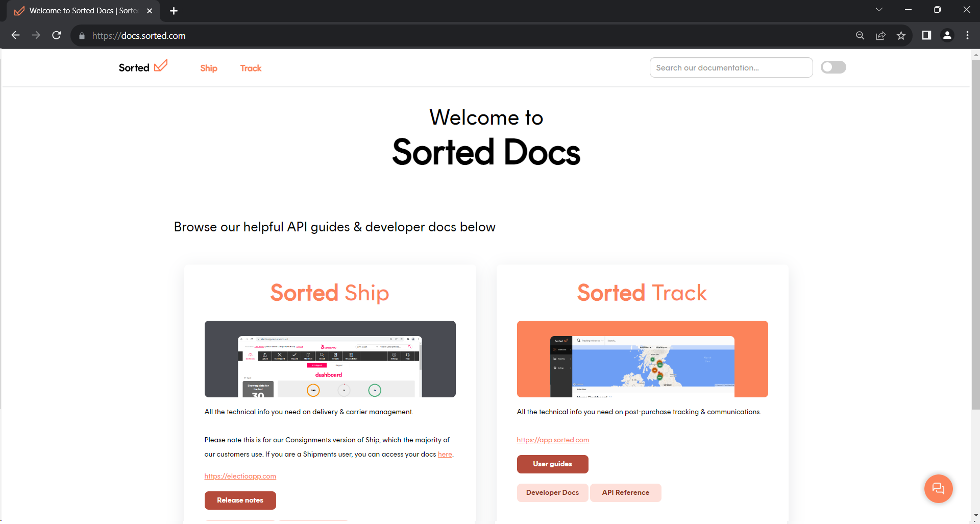
Task: View site security lock information
Action: tap(82, 36)
